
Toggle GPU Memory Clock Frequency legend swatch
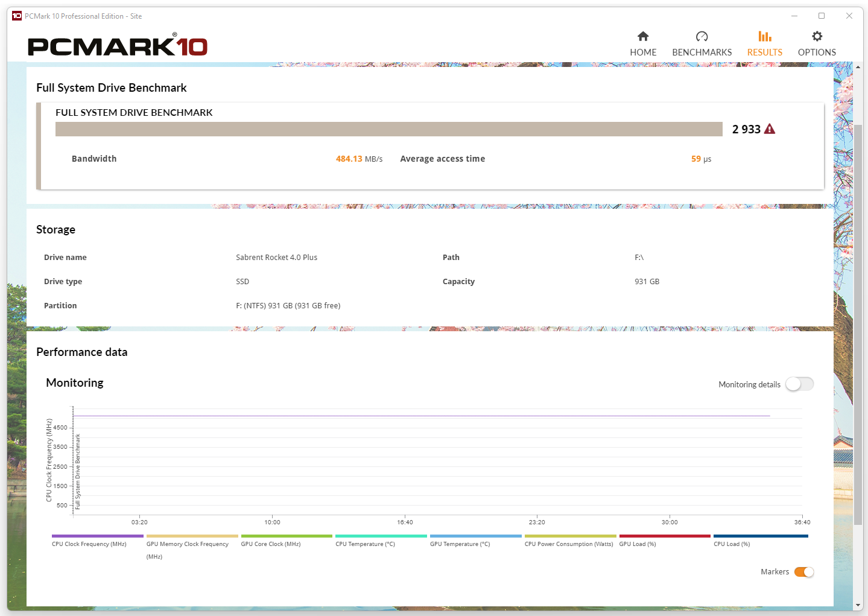[x=192, y=536]
